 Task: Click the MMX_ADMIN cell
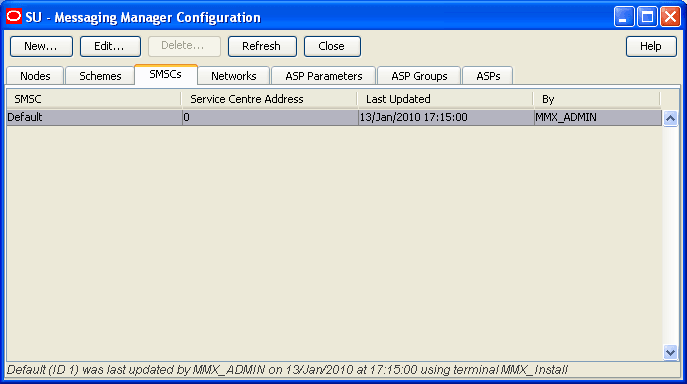pyautogui.click(x=598, y=117)
